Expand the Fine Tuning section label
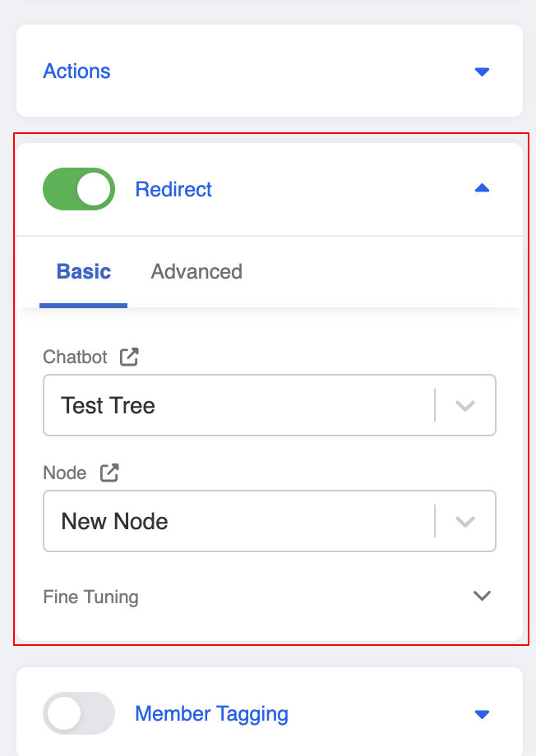The image size is (536, 756). (90, 597)
